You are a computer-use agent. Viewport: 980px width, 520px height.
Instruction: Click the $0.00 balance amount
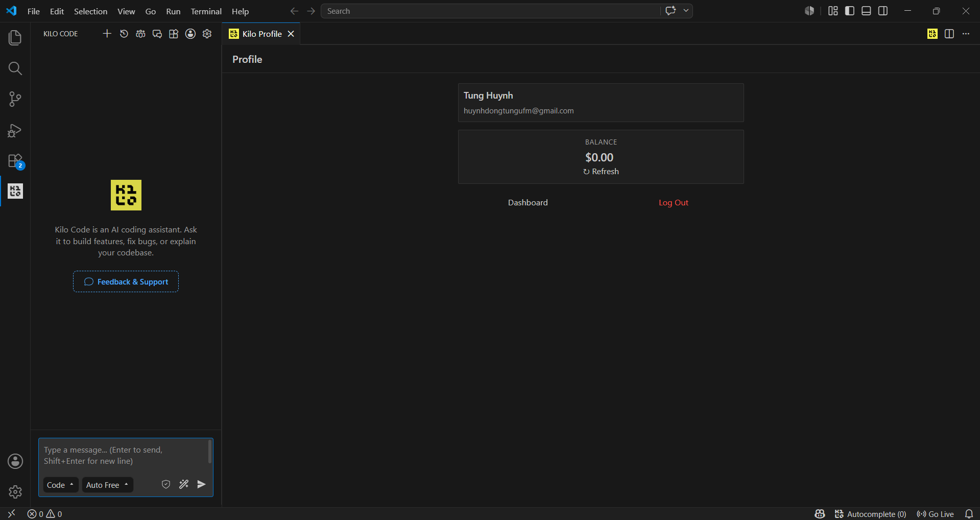pos(600,157)
